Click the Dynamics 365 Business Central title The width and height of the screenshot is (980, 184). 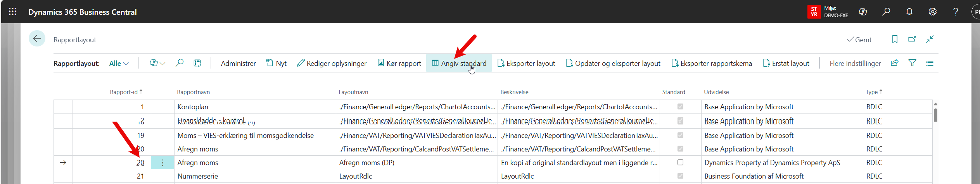coord(83,12)
